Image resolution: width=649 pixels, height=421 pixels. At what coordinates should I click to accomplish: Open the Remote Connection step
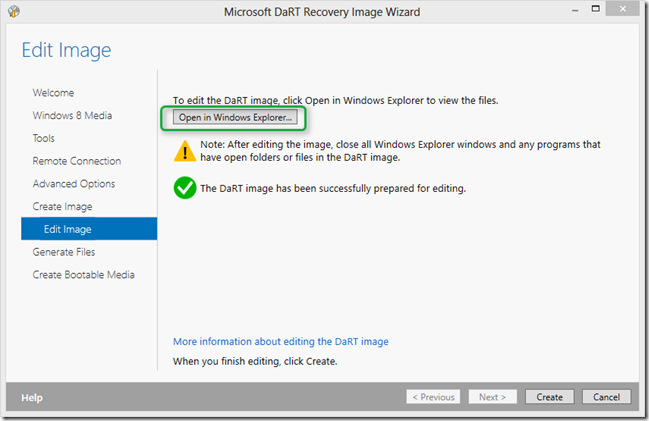tap(77, 161)
